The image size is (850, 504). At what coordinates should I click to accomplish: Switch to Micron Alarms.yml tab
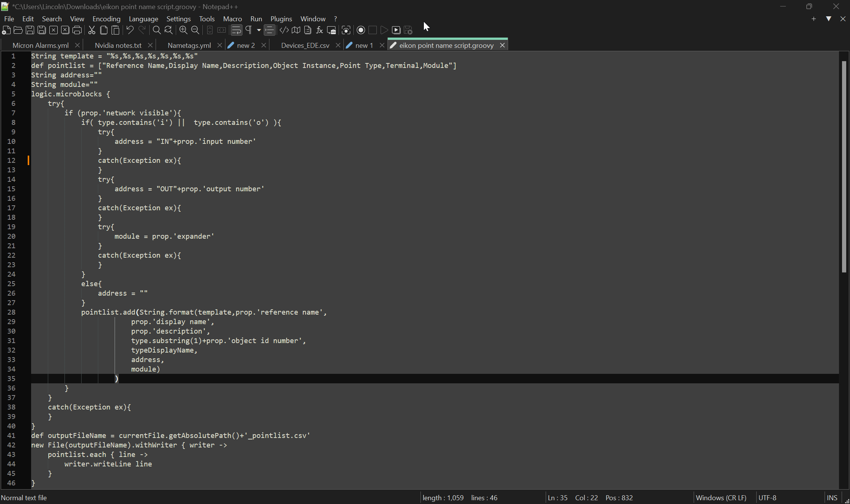point(41,45)
